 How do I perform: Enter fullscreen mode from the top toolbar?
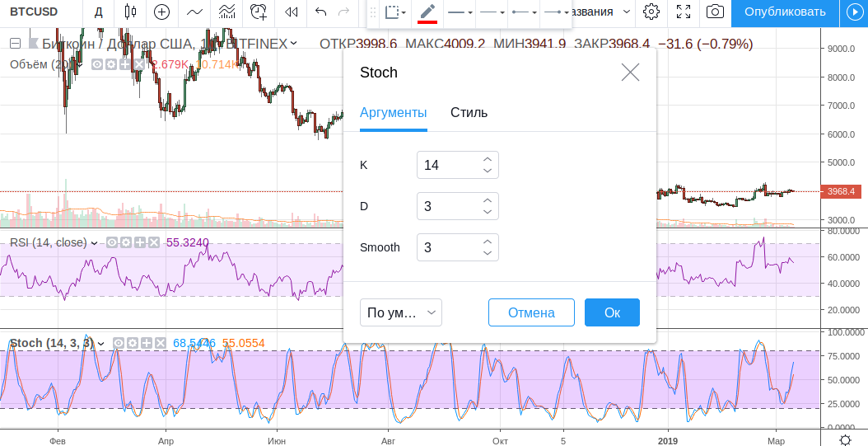tap(683, 12)
